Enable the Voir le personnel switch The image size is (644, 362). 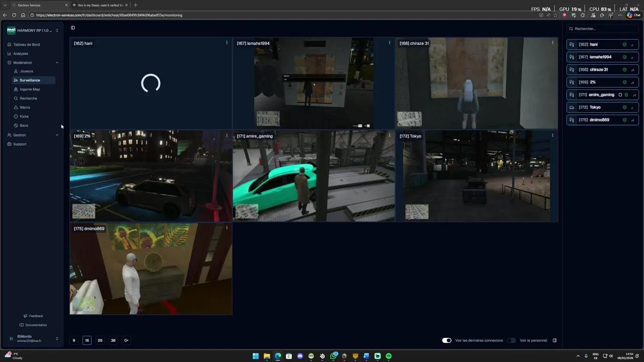click(512, 340)
